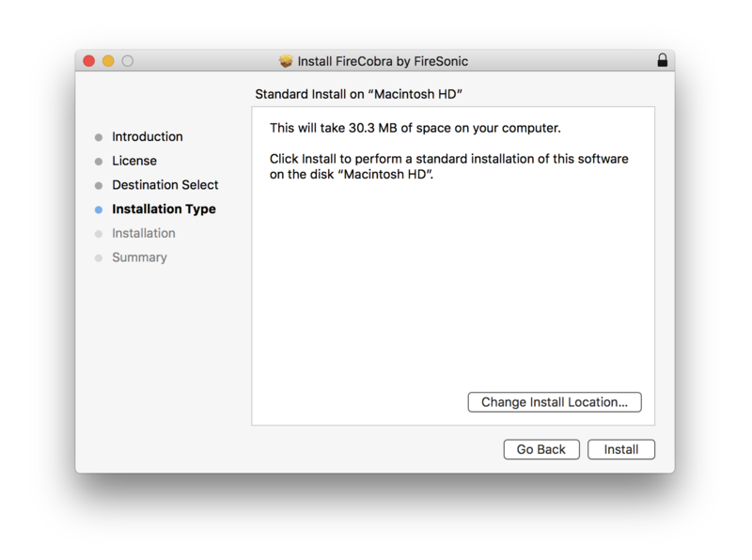752x560 pixels.
Task: Click the faded bullet beside Summary
Action: pyautogui.click(x=99, y=258)
